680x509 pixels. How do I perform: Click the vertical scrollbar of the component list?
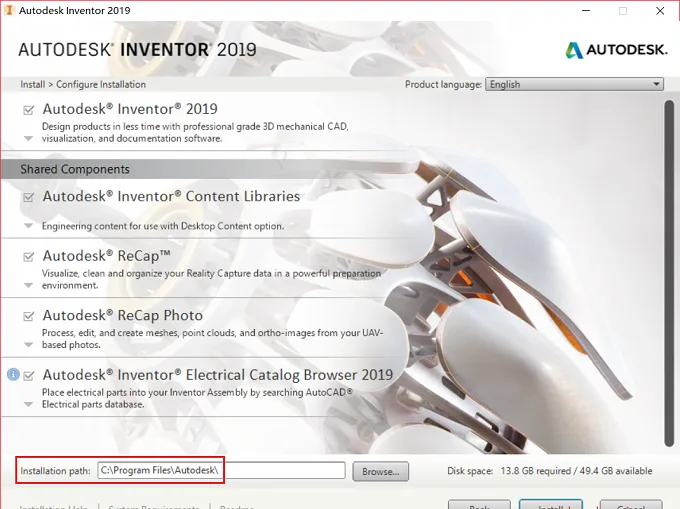(x=669, y=273)
